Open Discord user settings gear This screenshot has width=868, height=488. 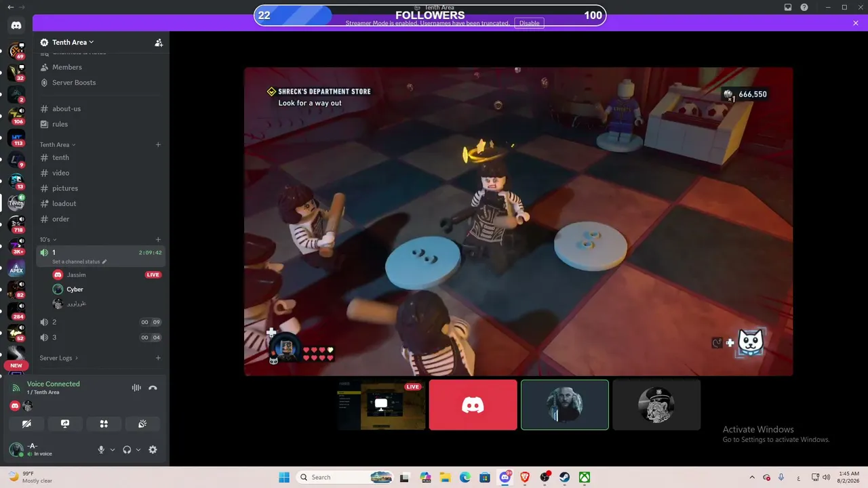click(153, 449)
